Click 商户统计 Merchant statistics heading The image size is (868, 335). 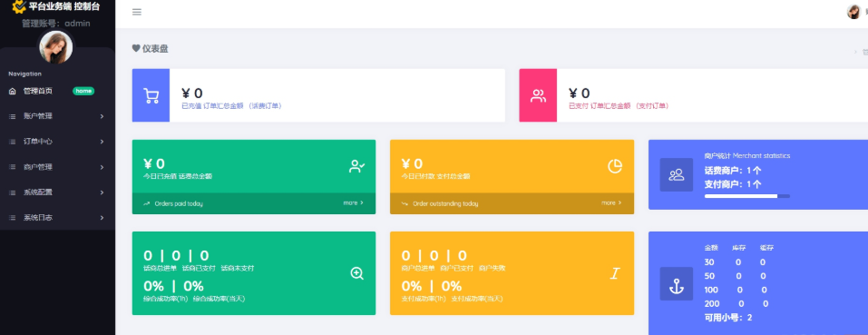747,155
